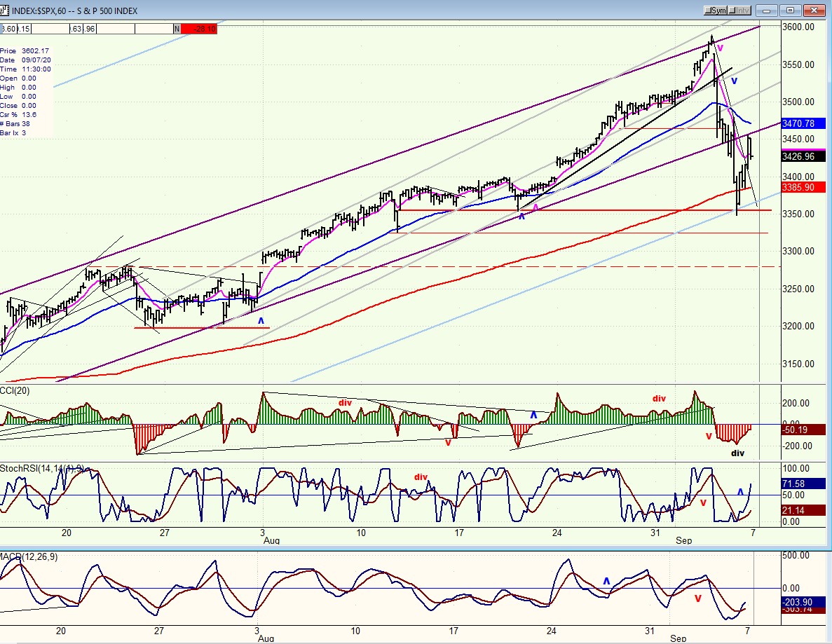
Task: Toggle the Intv link checkbox
Action: pos(739,11)
